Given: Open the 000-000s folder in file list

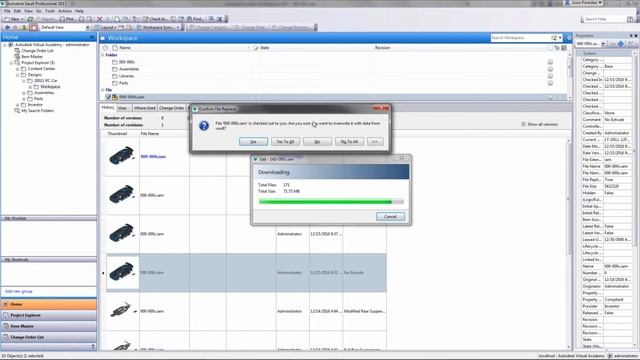Looking at the screenshot, I should [x=126, y=62].
